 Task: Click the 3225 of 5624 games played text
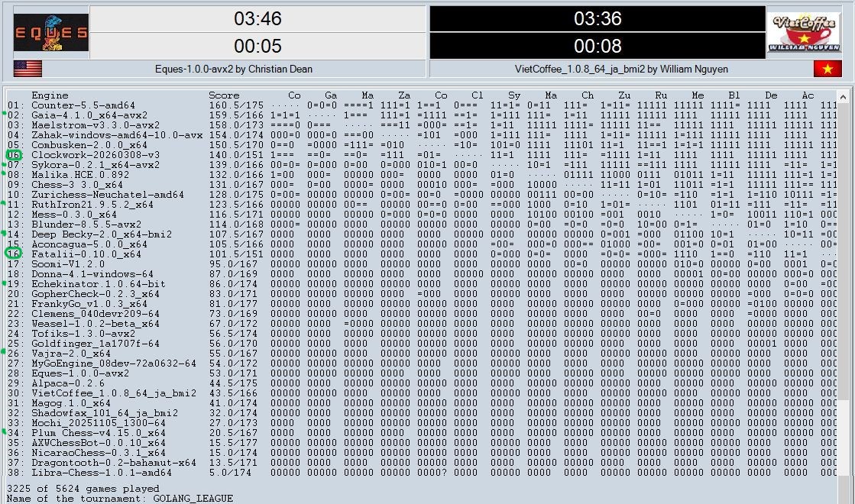pyautogui.click(x=83, y=488)
